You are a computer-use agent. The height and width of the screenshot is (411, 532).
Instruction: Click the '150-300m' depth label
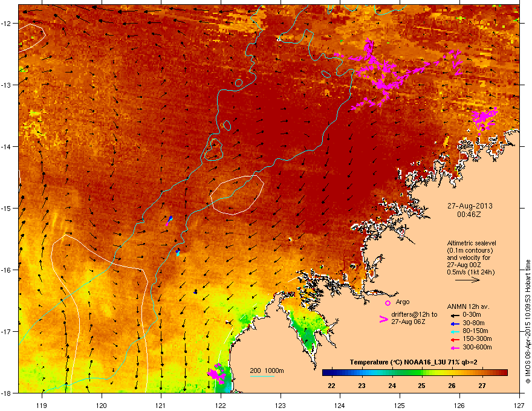pyautogui.click(x=477, y=338)
